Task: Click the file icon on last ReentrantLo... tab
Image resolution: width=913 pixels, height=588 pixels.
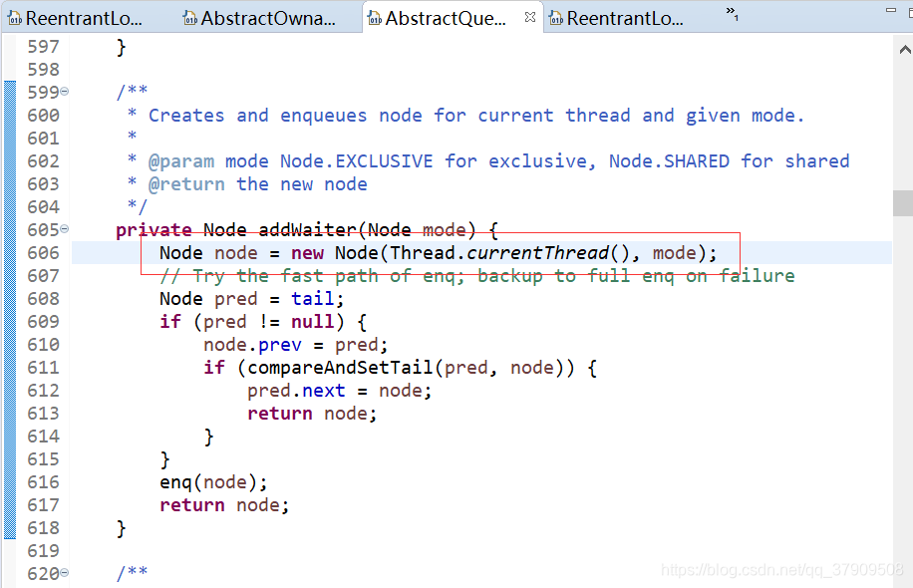Action: [556, 19]
